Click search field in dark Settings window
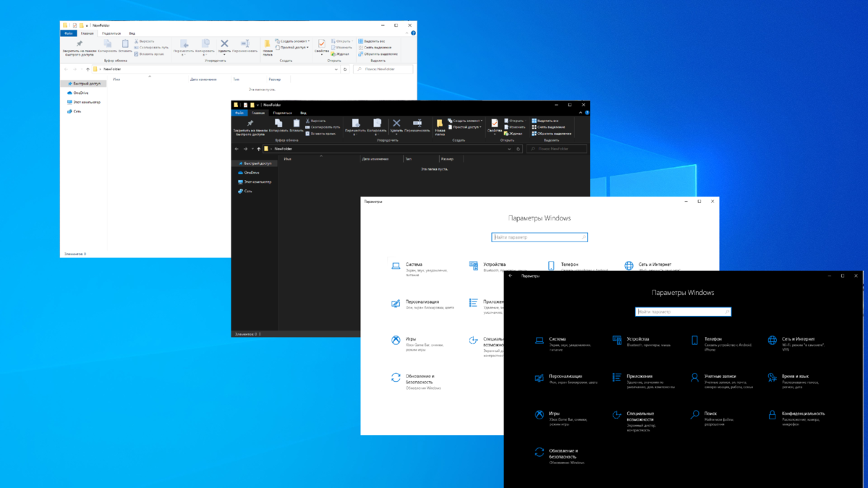Screen dimensions: 868x488 684,312
